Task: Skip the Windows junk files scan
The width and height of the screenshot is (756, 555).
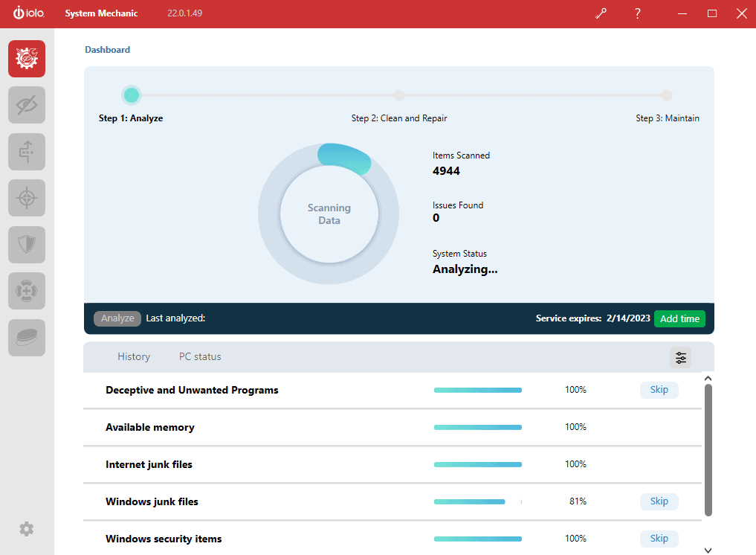Action: pyautogui.click(x=659, y=501)
